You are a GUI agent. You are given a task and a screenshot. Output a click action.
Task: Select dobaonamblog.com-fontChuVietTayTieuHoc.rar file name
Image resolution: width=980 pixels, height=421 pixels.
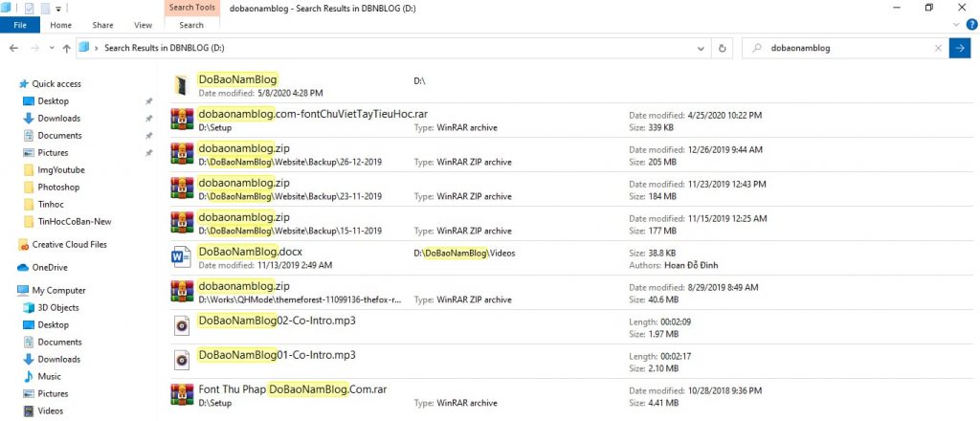pyautogui.click(x=313, y=114)
